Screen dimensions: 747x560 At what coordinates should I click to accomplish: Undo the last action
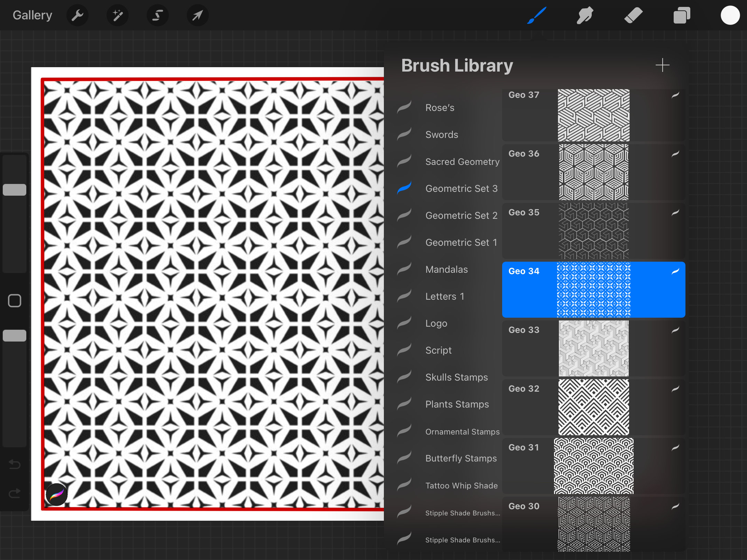tap(15, 464)
